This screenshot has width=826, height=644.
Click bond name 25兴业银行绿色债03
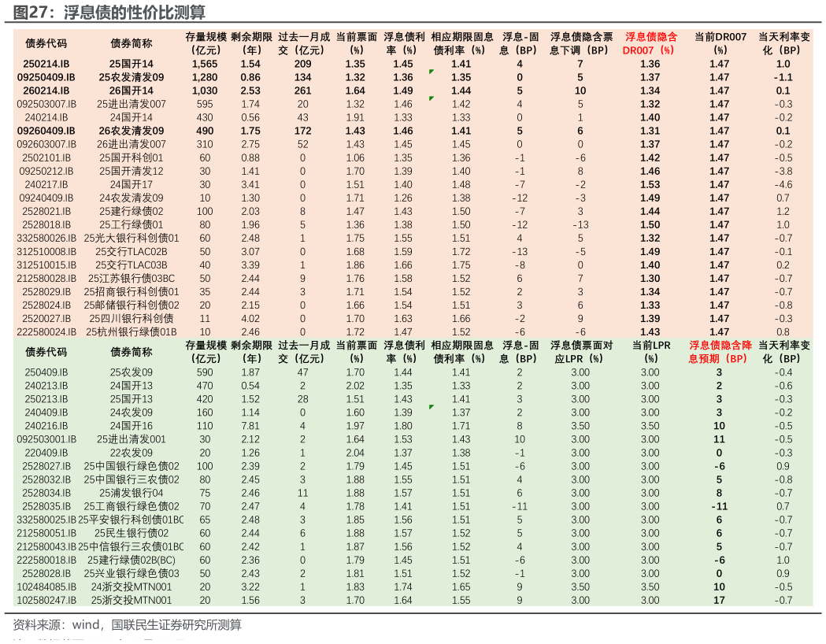(131, 574)
